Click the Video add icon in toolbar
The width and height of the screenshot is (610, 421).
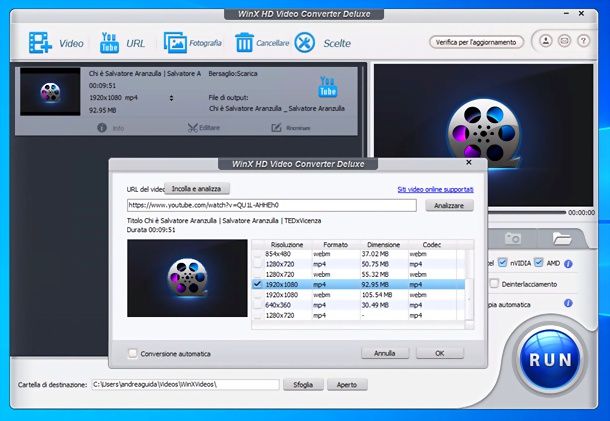[41, 43]
